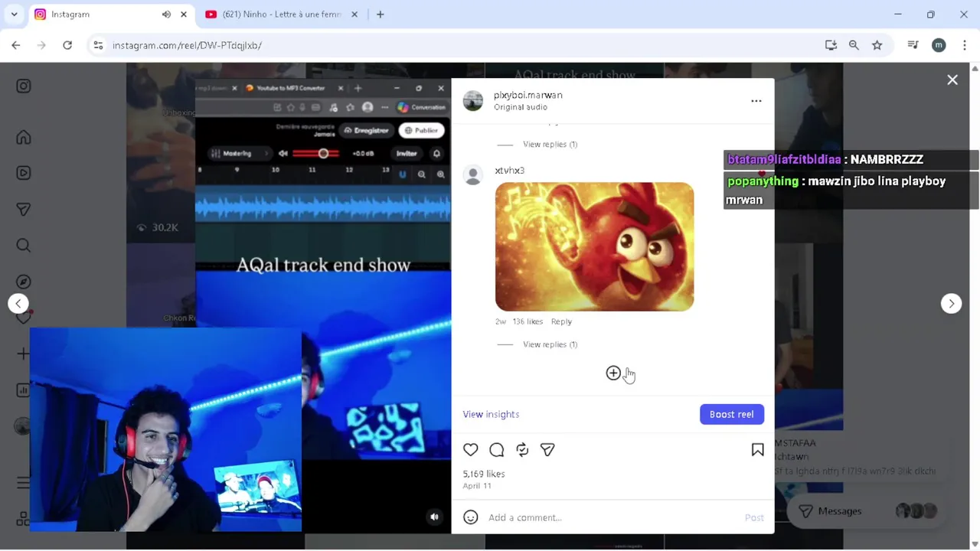Click the Mastering label in the reel video
This screenshot has height=551, width=980.
pos(237,153)
